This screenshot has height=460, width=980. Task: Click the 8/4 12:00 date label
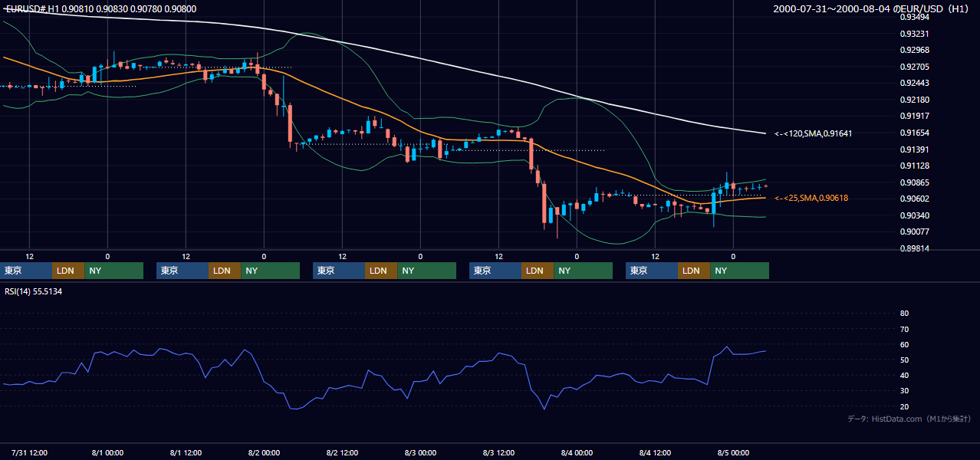coord(655,452)
